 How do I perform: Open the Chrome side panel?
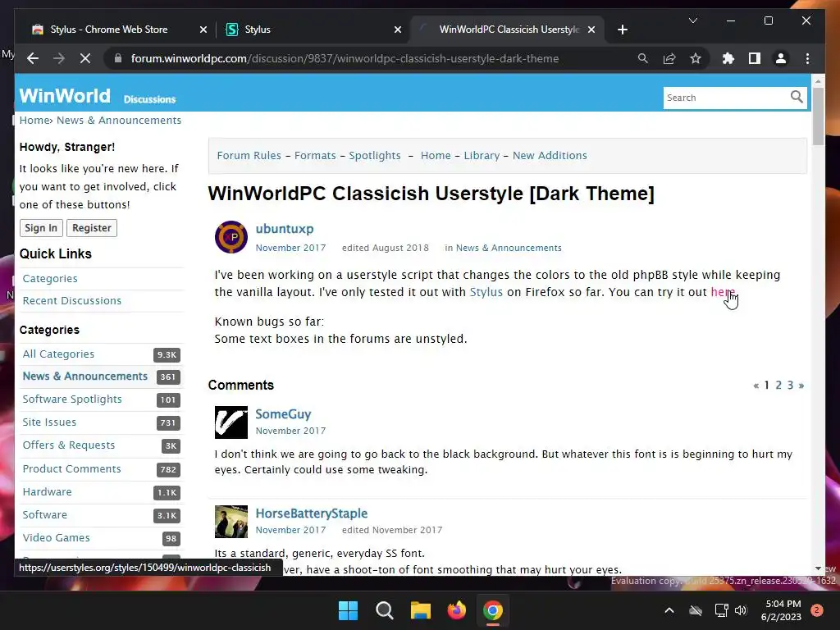click(755, 58)
